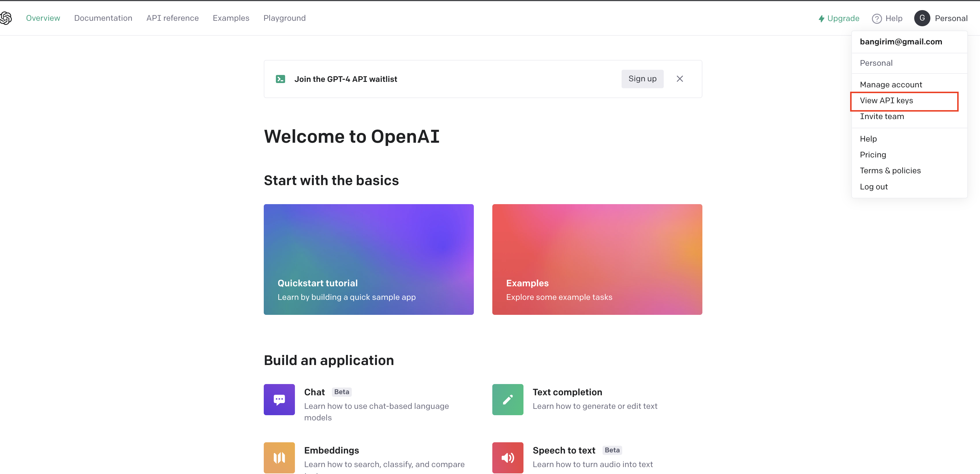This screenshot has height=474, width=980.
Task: Choose View API keys
Action: point(886,100)
